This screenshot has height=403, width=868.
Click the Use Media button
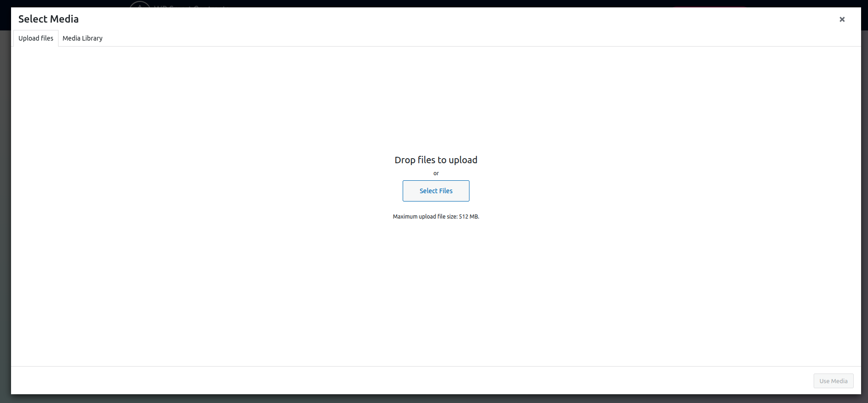tap(833, 381)
